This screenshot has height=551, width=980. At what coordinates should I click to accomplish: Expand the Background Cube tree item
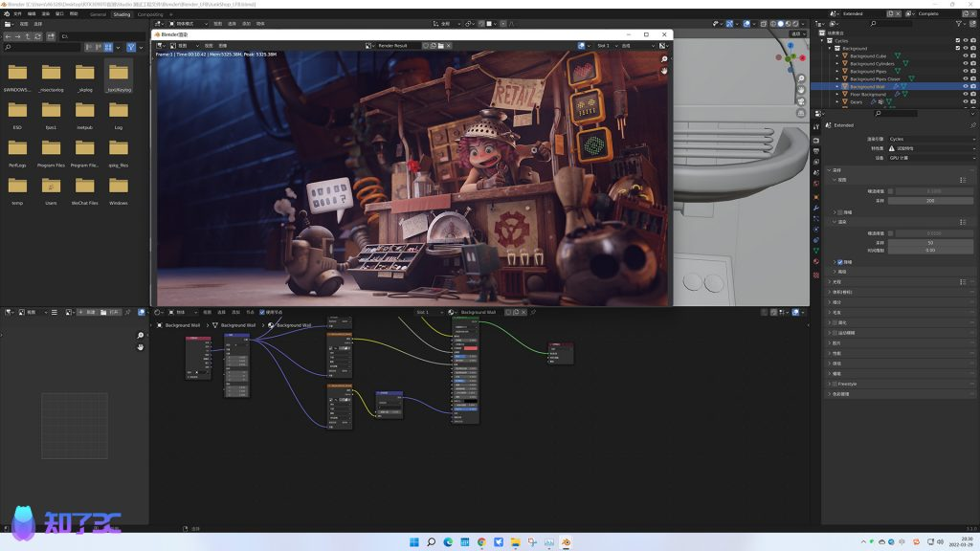point(837,56)
